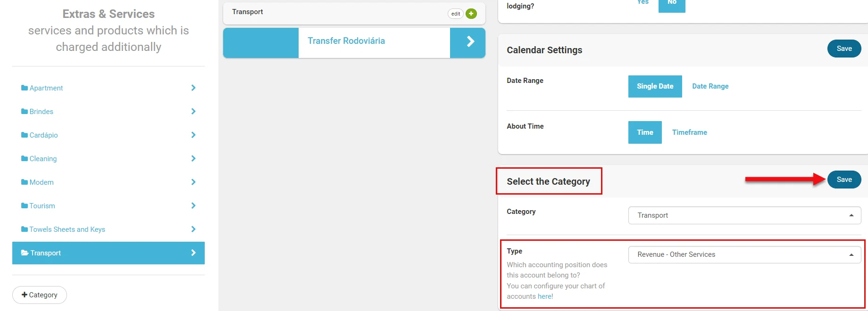Open the Type dropdown showing Revenue - Other Services

[744, 254]
